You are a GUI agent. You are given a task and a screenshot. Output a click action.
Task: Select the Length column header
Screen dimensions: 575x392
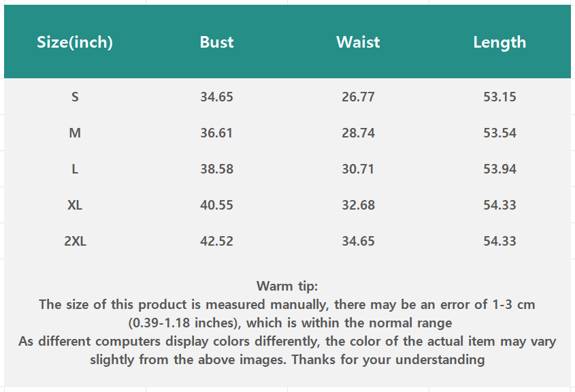[499, 42]
